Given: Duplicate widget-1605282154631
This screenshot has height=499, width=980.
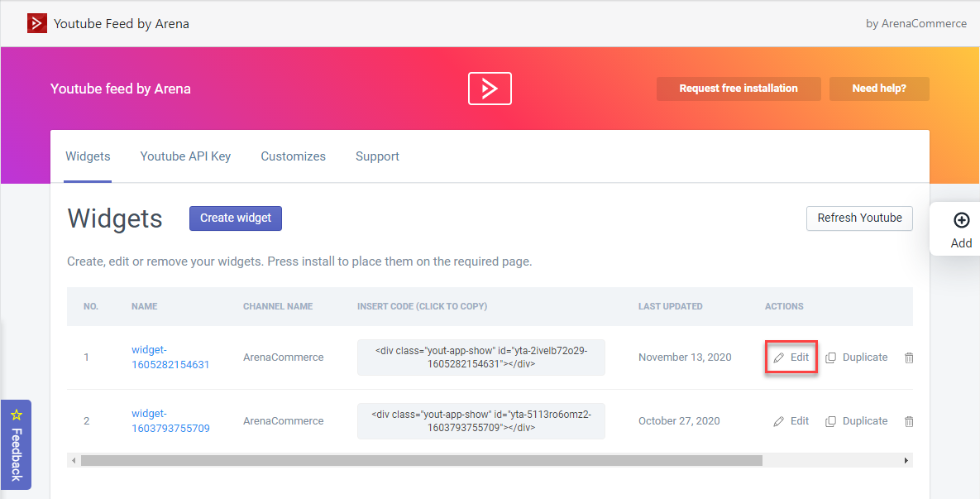Looking at the screenshot, I should click(857, 357).
